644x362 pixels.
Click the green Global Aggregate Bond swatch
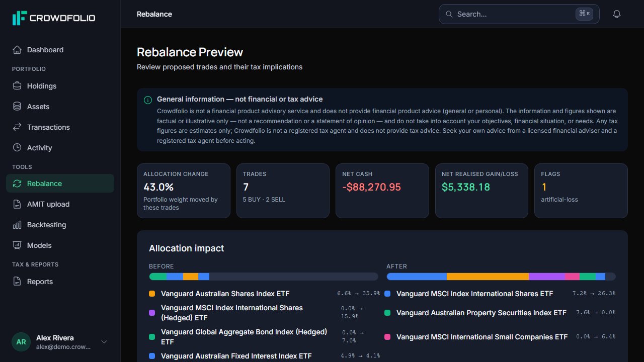coord(152,337)
